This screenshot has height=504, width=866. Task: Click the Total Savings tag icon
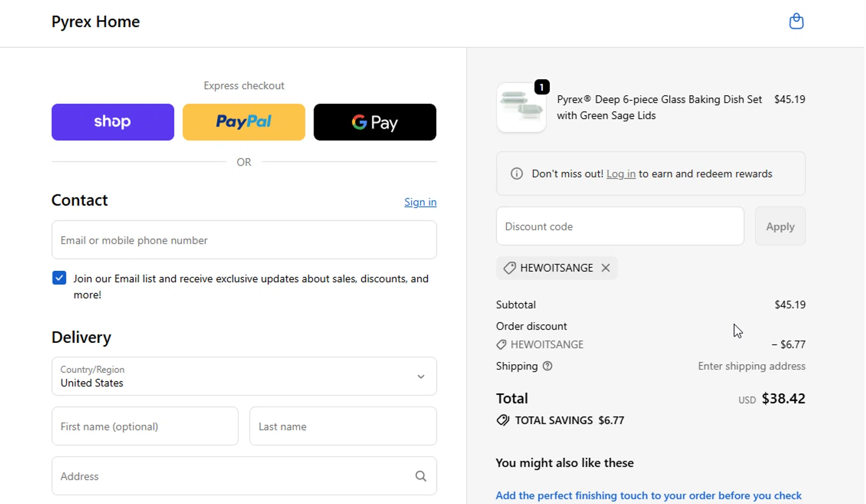pos(503,420)
